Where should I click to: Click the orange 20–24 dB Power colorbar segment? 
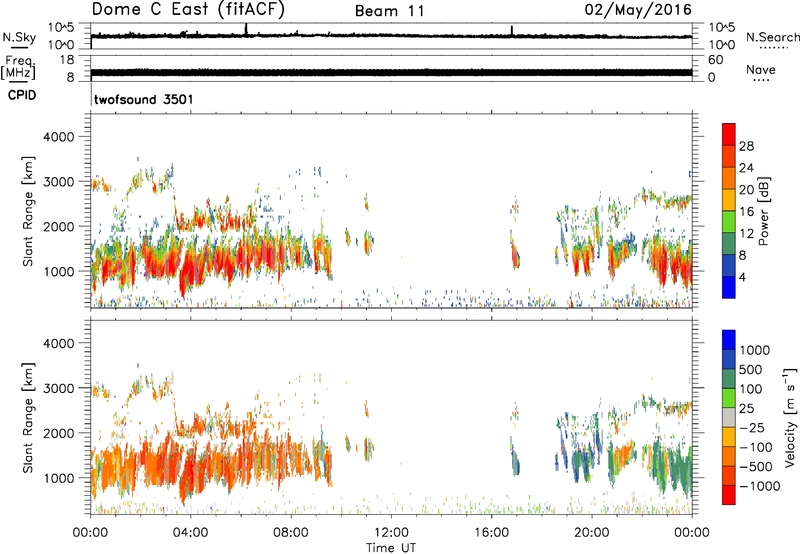[x=729, y=179]
